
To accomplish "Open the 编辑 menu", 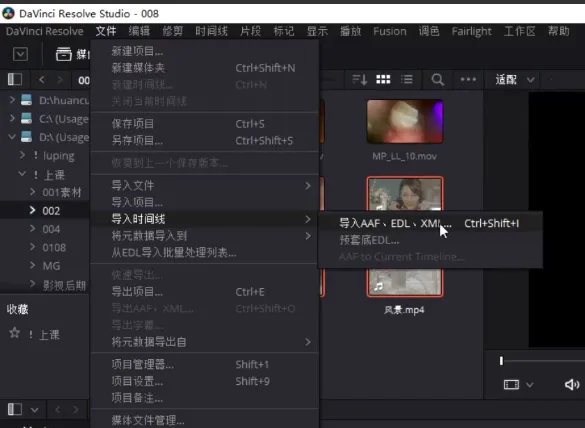I will [139, 31].
